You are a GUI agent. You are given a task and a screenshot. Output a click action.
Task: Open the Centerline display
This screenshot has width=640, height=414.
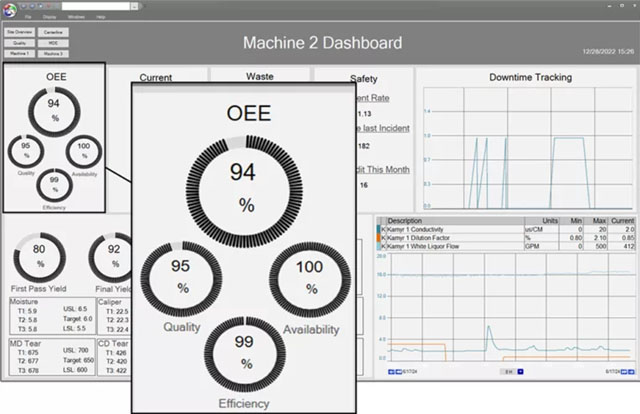tap(53, 32)
